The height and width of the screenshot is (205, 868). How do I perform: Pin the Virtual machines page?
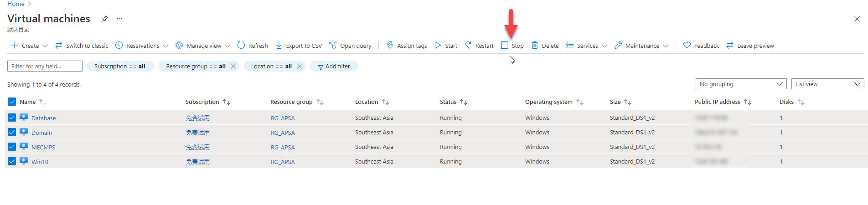(105, 19)
